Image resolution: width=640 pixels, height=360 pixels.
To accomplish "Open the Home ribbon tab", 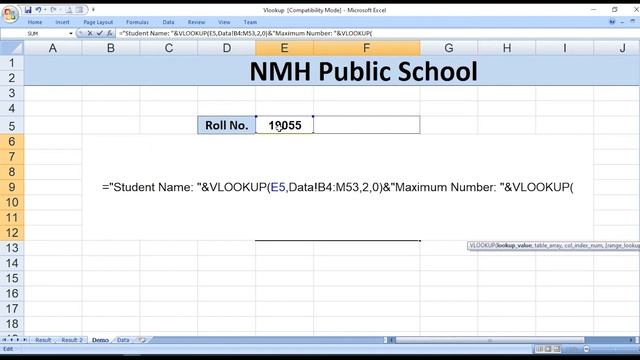I will point(35,22).
